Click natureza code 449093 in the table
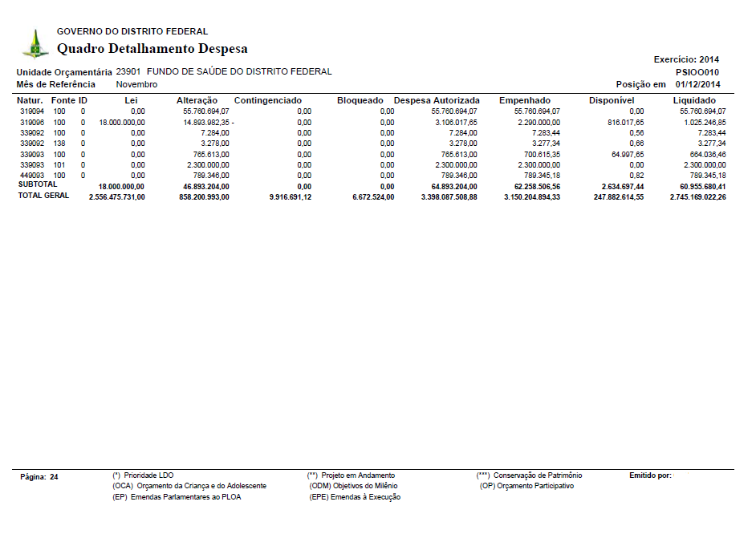This screenshot has height=534, width=756. tap(32, 174)
